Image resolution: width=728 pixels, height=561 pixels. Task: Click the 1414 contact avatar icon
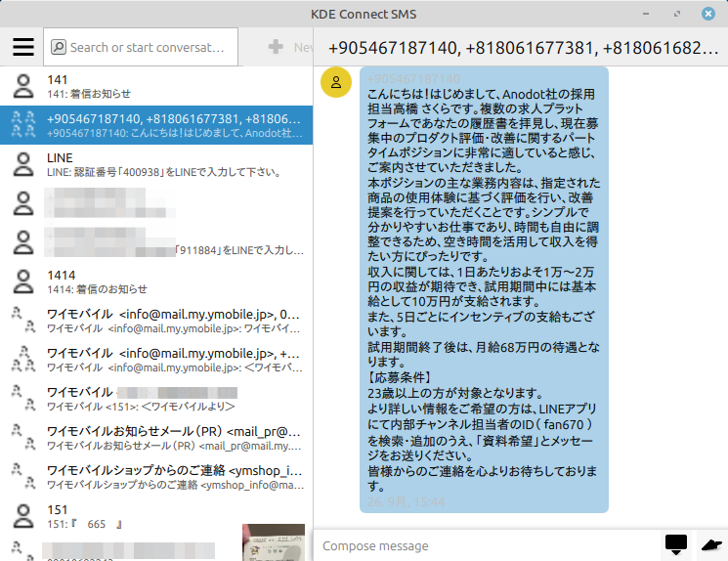pyautogui.click(x=23, y=281)
